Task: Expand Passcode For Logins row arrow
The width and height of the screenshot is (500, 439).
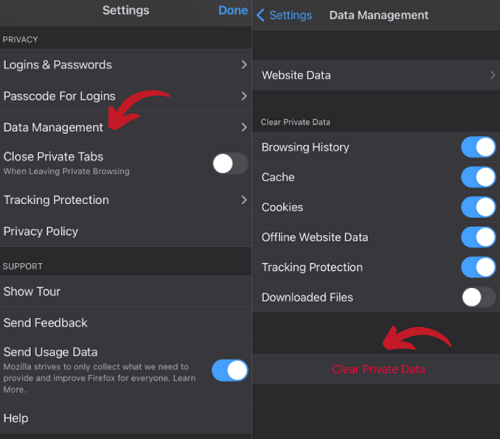Action: pos(244,96)
